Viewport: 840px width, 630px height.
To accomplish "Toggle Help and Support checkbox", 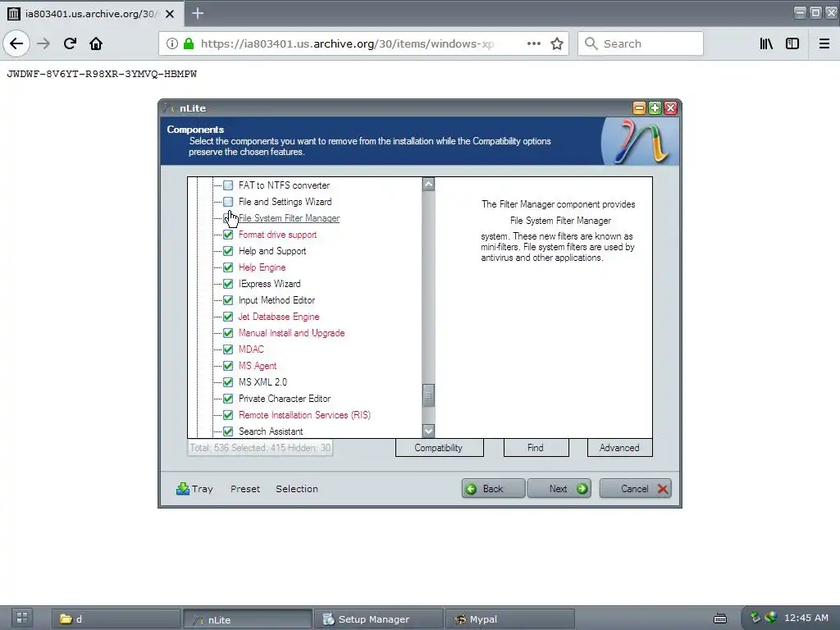I will pyautogui.click(x=228, y=251).
